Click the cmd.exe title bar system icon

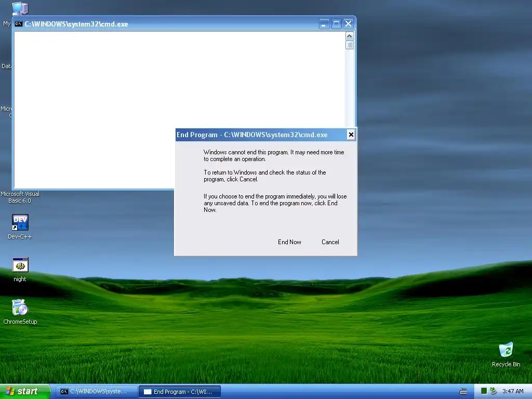[x=18, y=24]
